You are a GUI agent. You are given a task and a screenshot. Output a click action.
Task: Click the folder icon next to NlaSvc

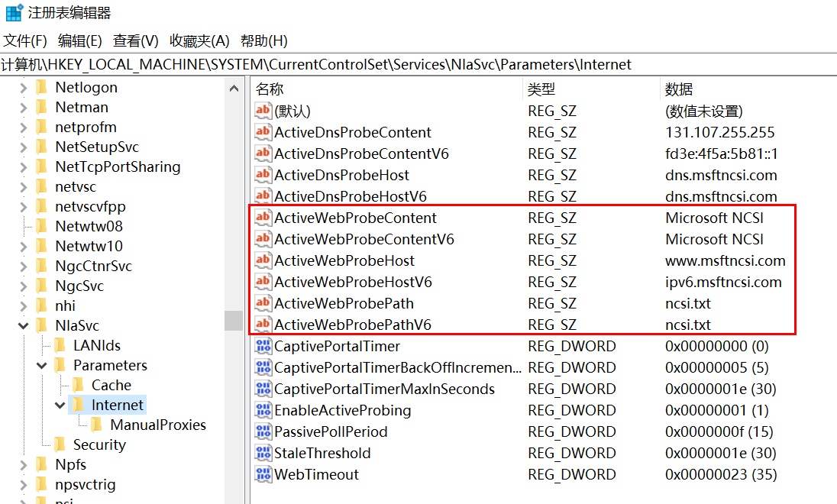pyautogui.click(x=42, y=325)
